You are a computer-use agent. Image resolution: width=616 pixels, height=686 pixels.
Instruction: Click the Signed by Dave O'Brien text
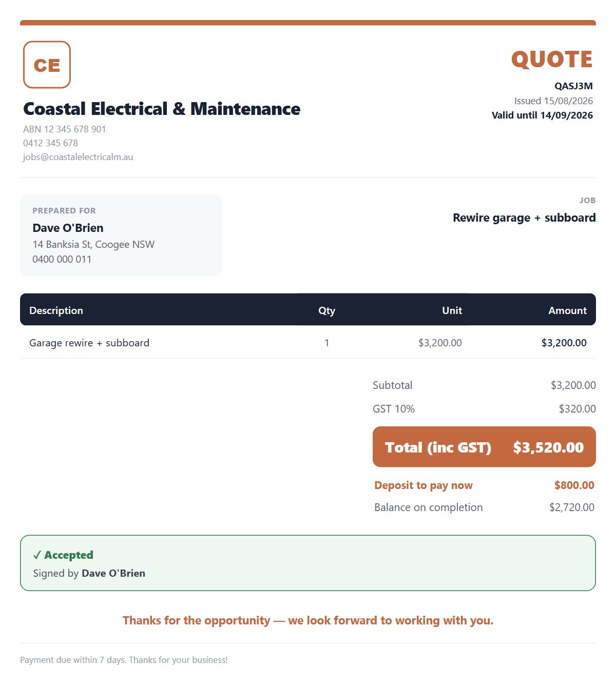click(89, 573)
